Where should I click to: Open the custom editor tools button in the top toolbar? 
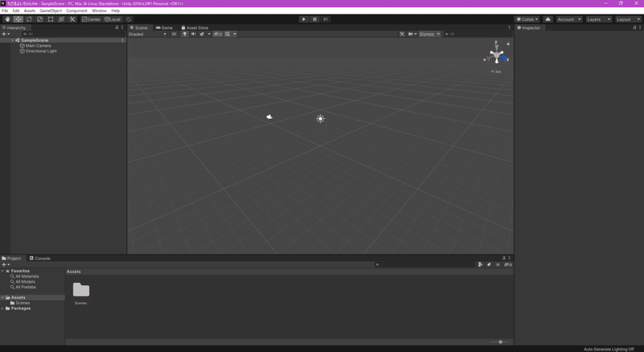72,19
